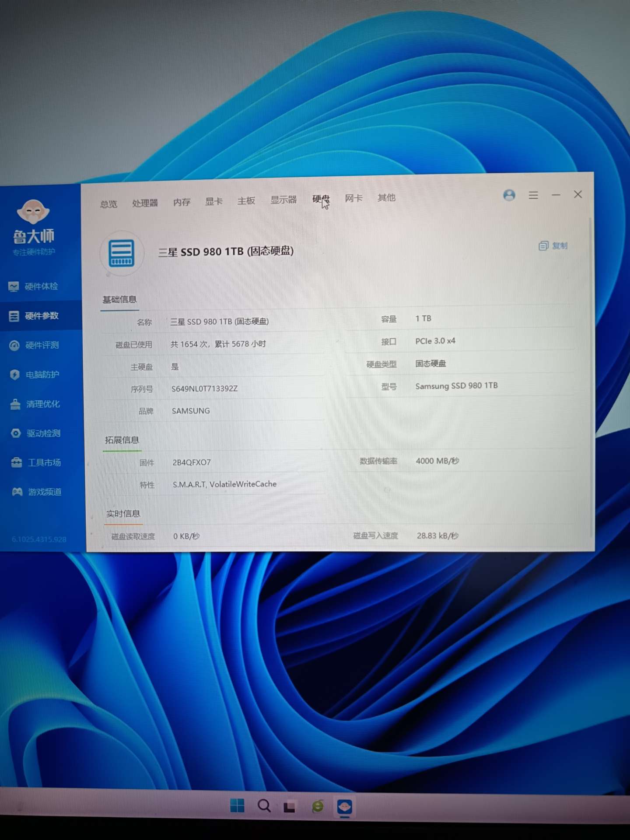Screen dimensions: 630x840
Task: Switch to the 处理器 tab
Action: coord(145,203)
